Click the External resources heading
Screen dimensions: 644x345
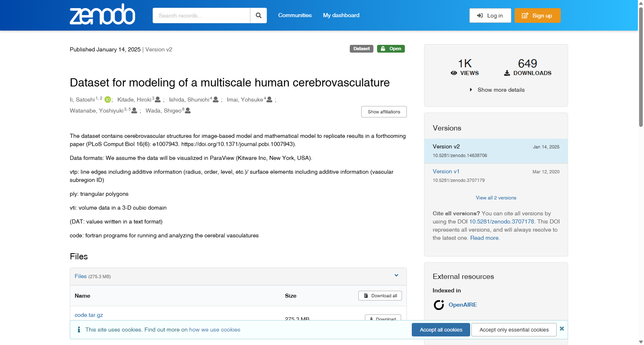(463, 276)
